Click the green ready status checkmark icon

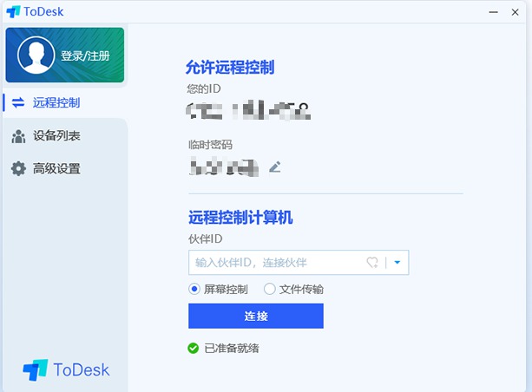point(193,348)
